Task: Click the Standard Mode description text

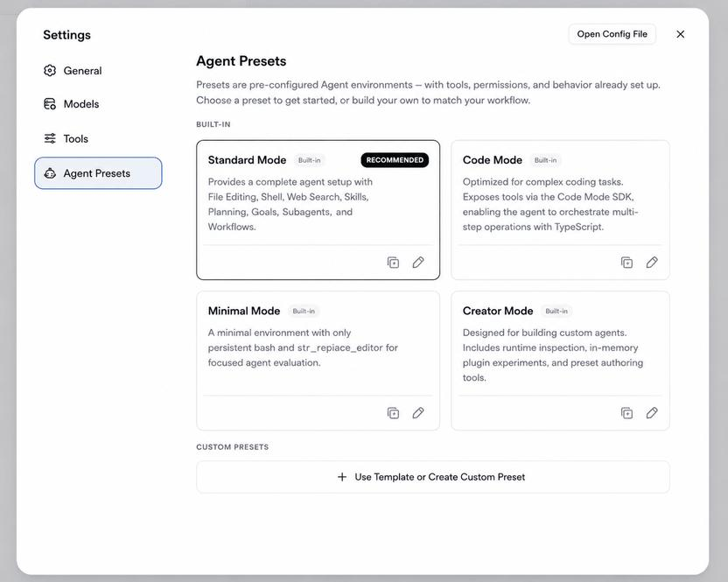Action: pos(290,205)
